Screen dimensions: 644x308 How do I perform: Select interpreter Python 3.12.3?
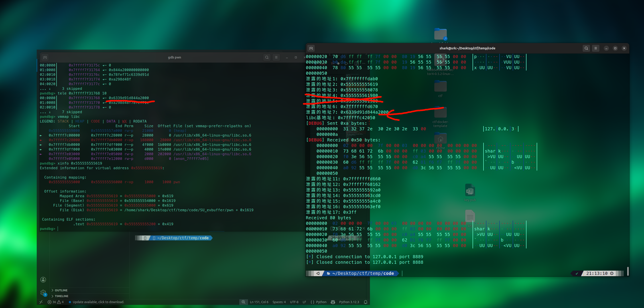pos(349,302)
